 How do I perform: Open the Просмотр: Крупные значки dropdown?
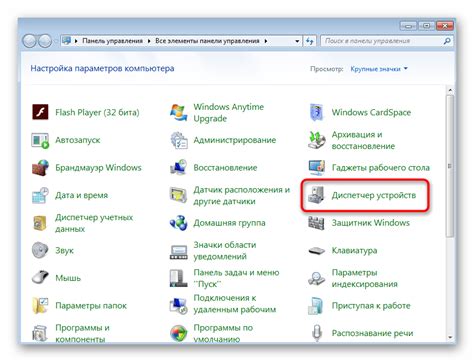pyautogui.click(x=379, y=69)
